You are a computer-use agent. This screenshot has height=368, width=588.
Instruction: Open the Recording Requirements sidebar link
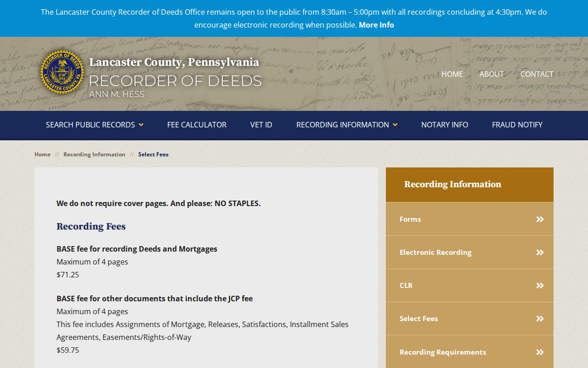469,352
